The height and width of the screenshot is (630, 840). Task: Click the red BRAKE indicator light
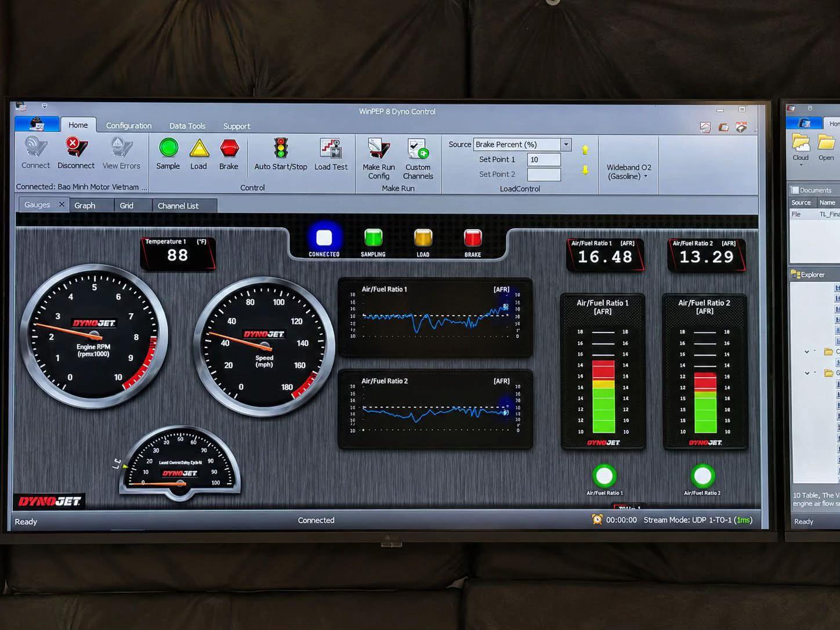[x=473, y=238]
